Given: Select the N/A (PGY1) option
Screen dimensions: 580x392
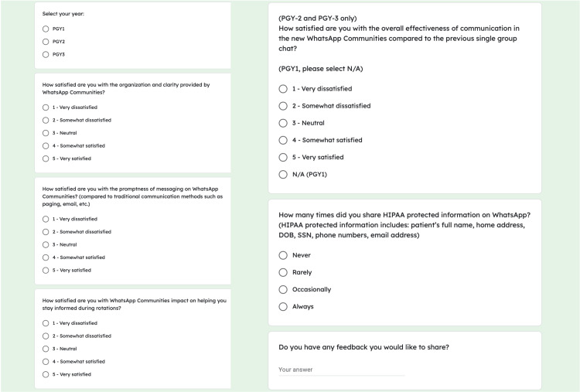Looking at the screenshot, I should click(x=283, y=175).
